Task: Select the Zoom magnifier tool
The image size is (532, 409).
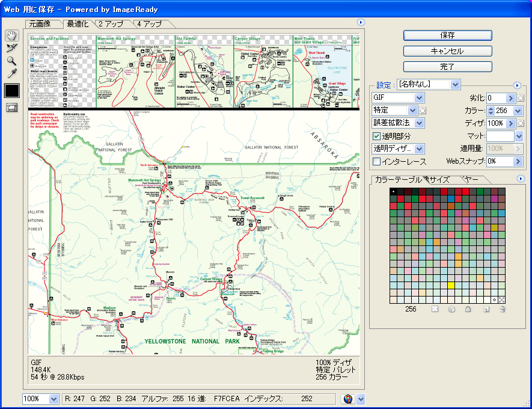Action: [x=11, y=61]
